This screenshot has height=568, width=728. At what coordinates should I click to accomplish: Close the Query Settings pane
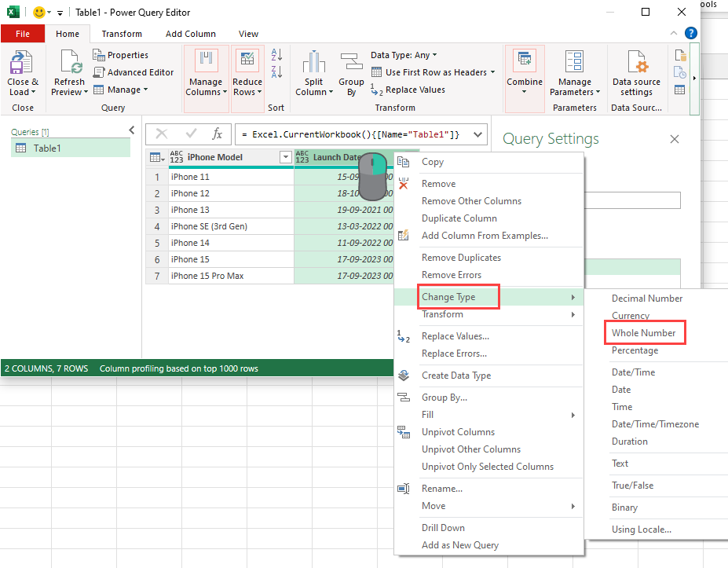pos(675,139)
